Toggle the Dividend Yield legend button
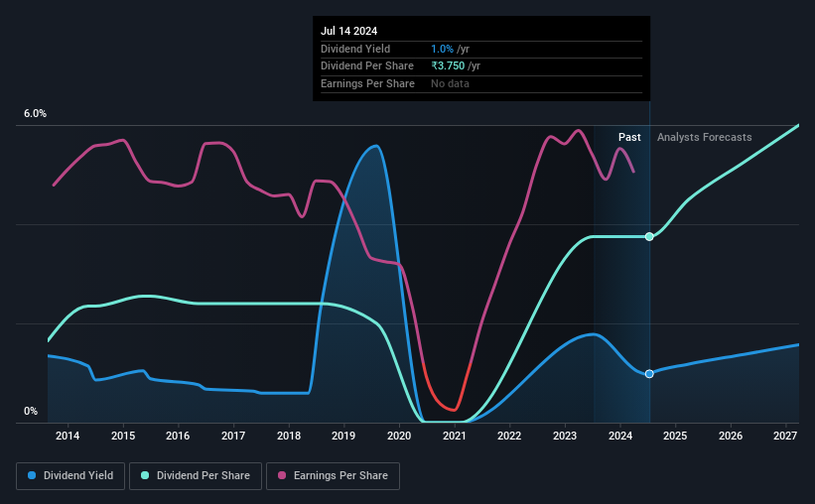Screen dimensions: 815x504 [x=70, y=476]
